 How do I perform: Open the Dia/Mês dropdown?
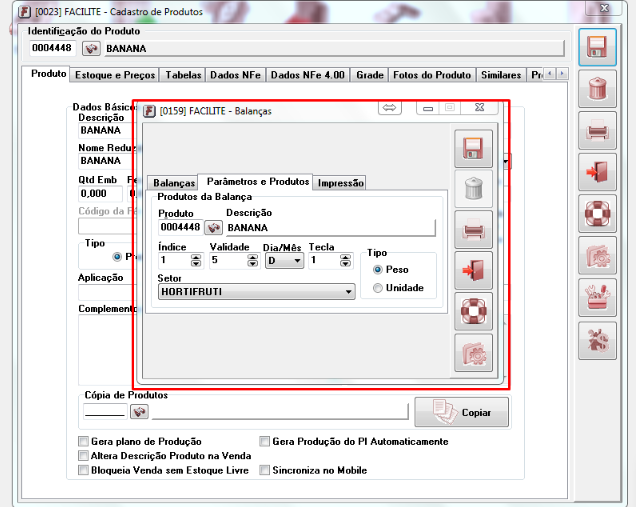(x=284, y=261)
